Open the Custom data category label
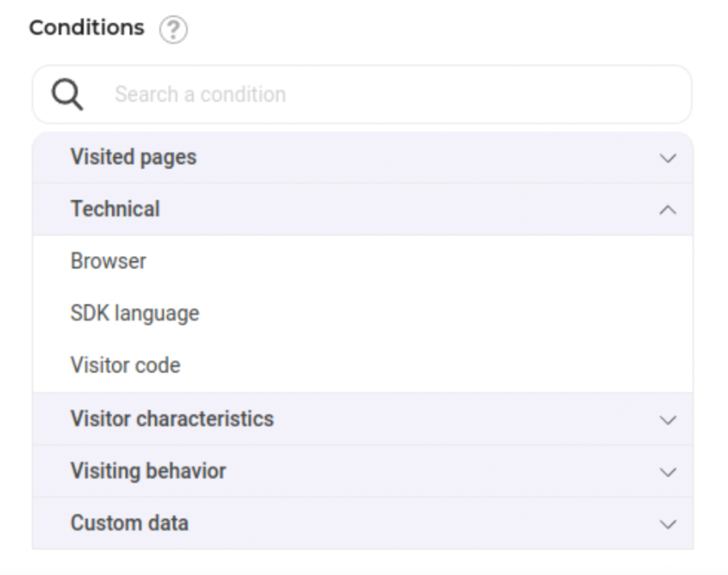This screenshot has height=575, width=728. pyautogui.click(x=130, y=523)
